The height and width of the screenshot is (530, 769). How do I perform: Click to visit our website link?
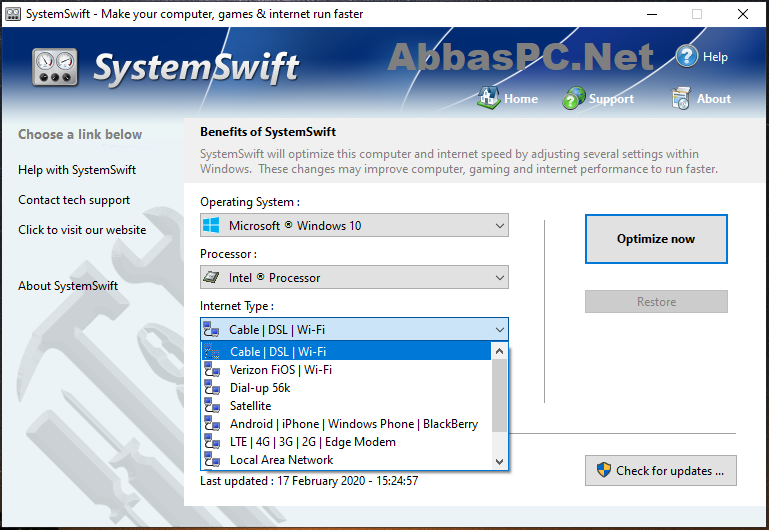pos(82,229)
